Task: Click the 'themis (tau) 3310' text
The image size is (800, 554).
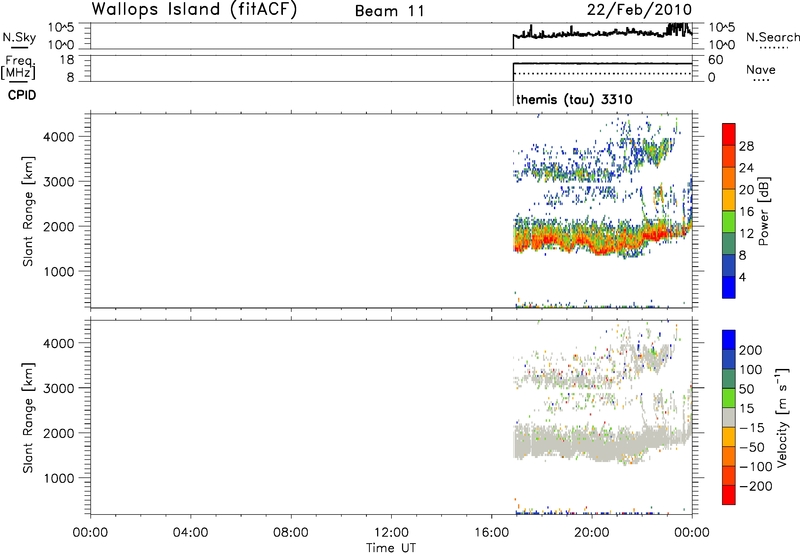Action: (574, 99)
